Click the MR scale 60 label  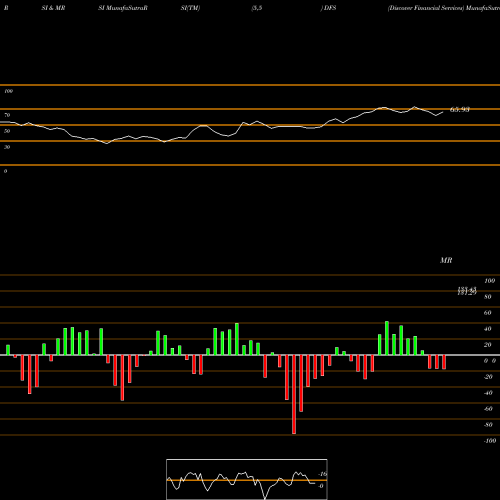[488, 313]
